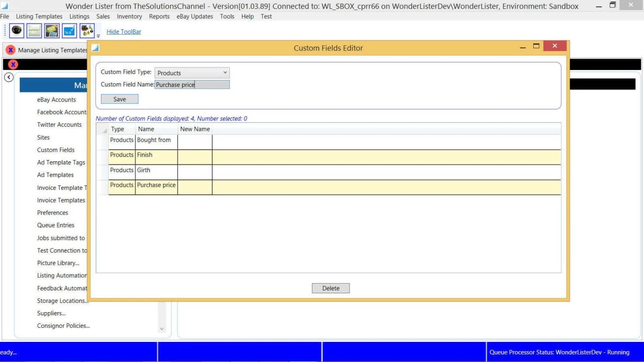Open the listings spreadsheet toolbar icon
The width and height of the screenshot is (644, 362).
[34, 30]
